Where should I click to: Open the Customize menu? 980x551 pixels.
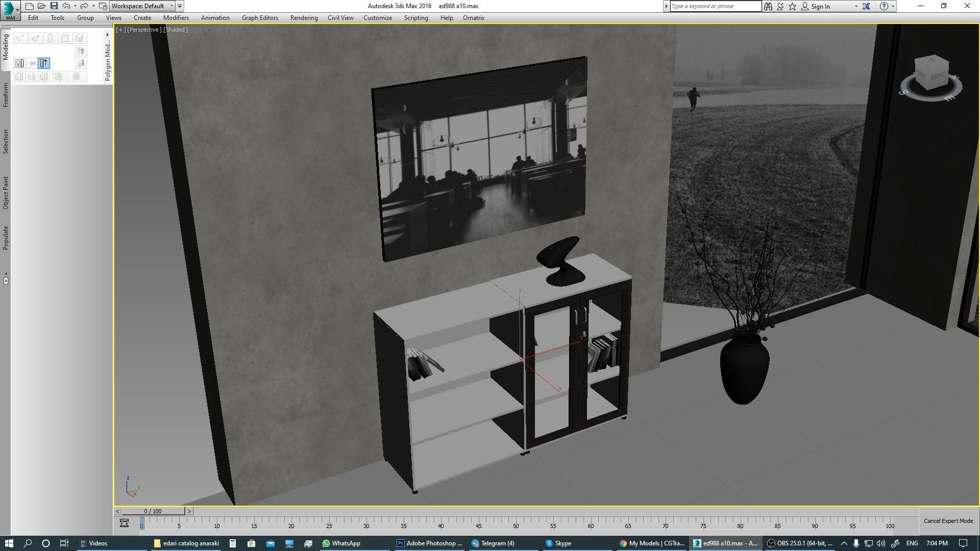(x=378, y=18)
